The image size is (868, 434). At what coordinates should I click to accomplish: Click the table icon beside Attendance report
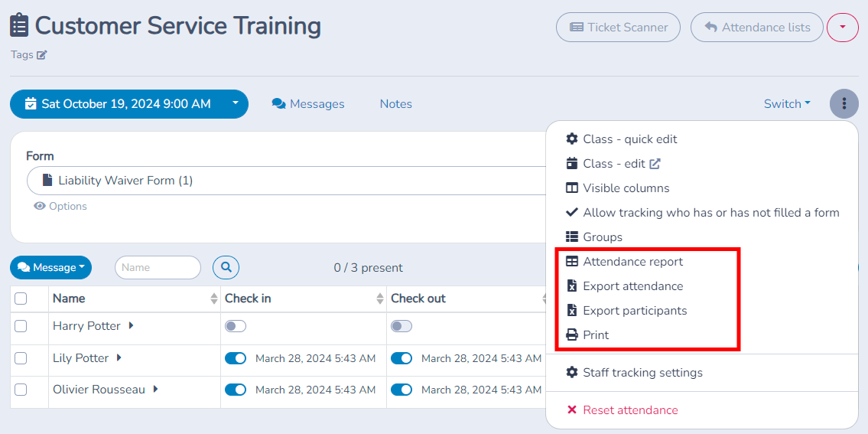(572, 261)
